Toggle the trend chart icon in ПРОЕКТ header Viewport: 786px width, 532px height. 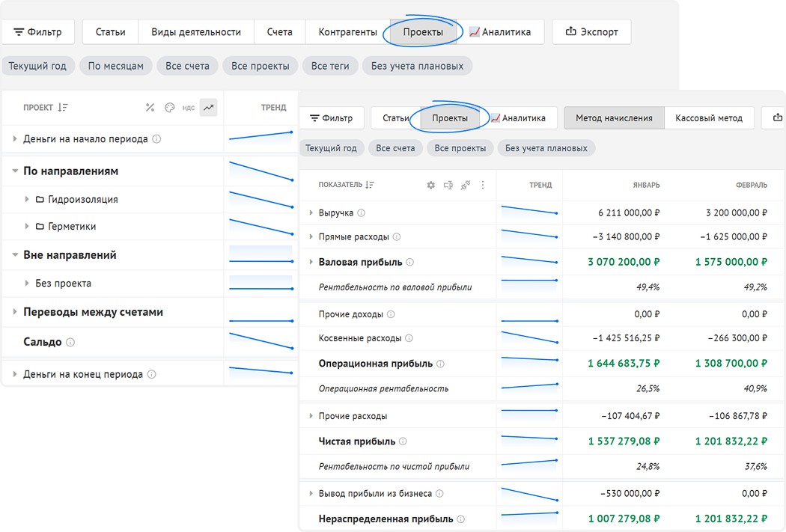(x=209, y=107)
